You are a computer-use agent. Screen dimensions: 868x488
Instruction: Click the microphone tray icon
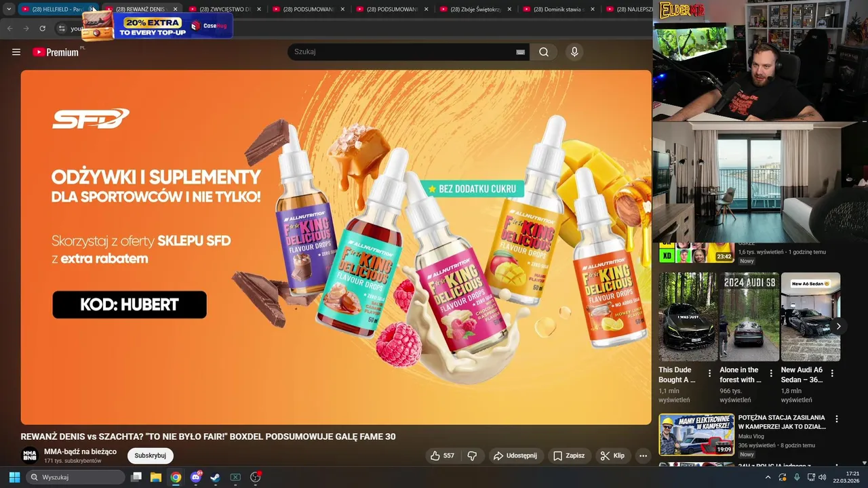[x=796, y=477]
